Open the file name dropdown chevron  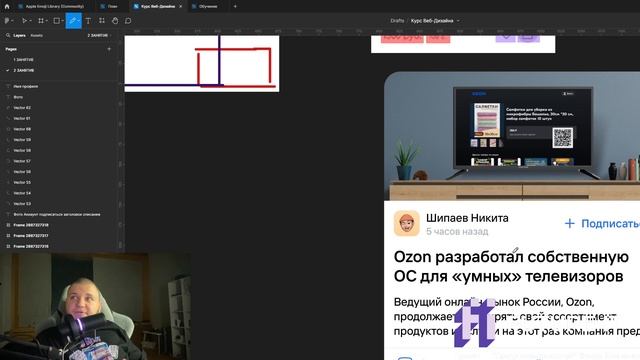tap(458, 20)
